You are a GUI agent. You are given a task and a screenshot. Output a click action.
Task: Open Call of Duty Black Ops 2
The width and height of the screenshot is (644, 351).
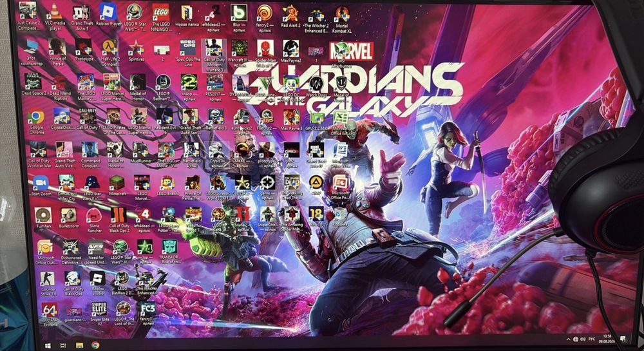point(119,220)
